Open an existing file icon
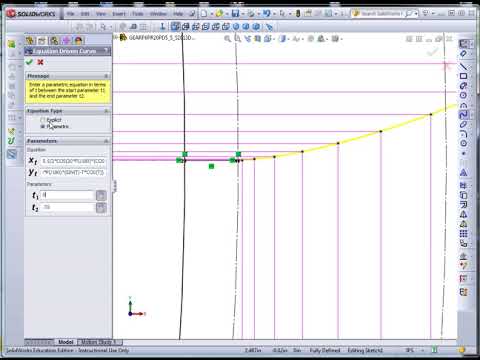 pyautogui.click(x=219, y=14)
